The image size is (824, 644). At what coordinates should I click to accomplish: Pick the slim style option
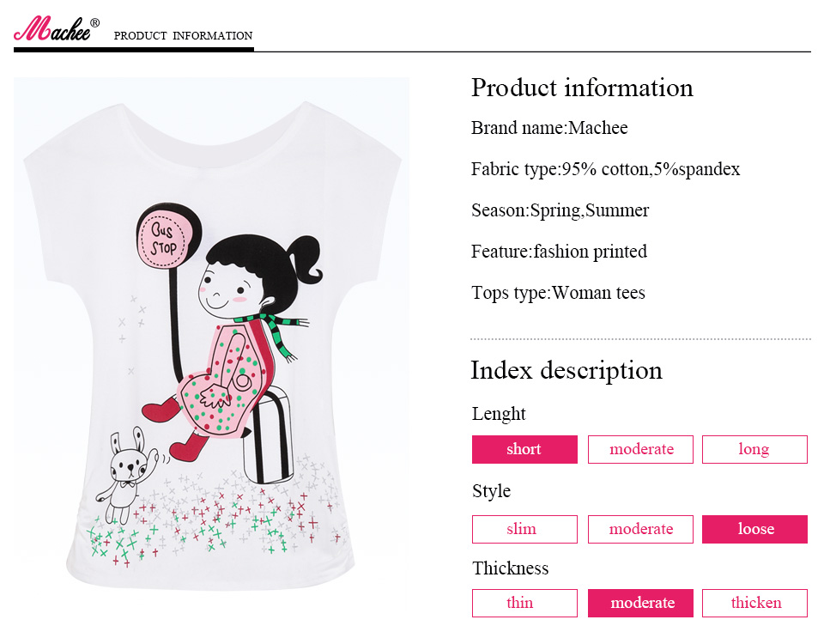[524, 529]
